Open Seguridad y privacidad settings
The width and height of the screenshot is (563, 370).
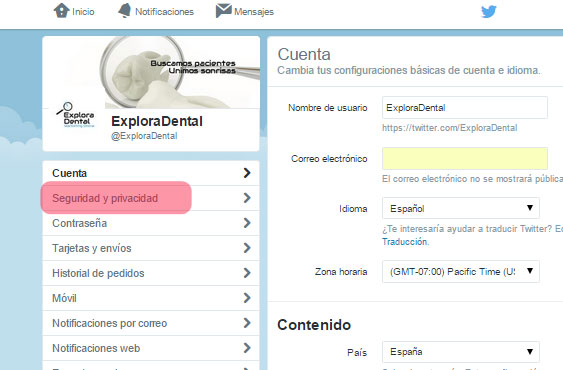pos(151,198)
